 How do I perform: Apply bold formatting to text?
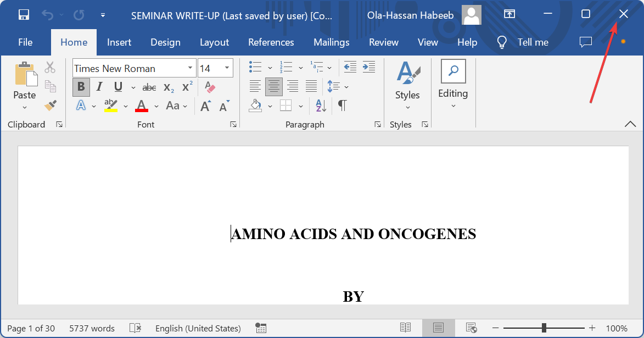point(81,86)
